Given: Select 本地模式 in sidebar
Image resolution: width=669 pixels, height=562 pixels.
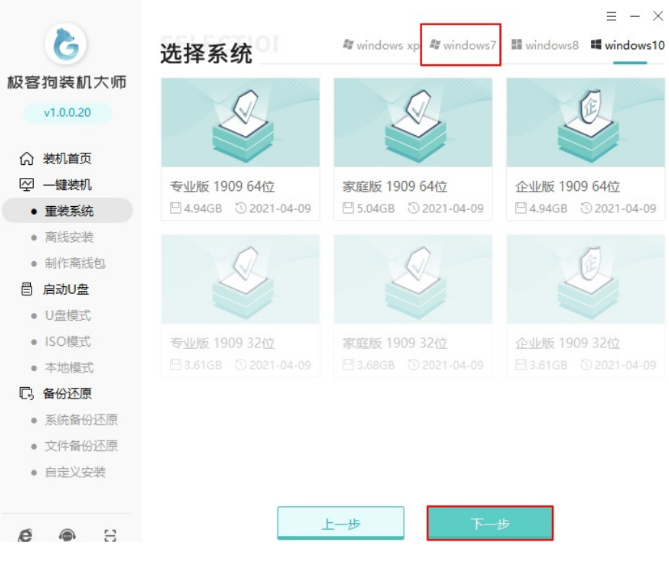Looking at the screenshot, I should point(69,367).
